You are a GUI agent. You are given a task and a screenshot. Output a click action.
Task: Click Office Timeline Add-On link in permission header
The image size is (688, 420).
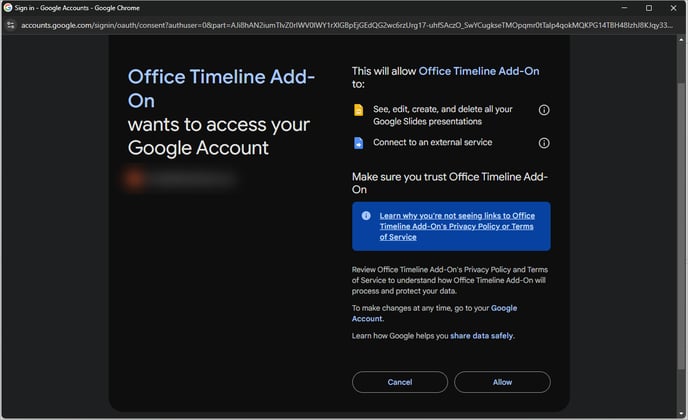[479, 71]
